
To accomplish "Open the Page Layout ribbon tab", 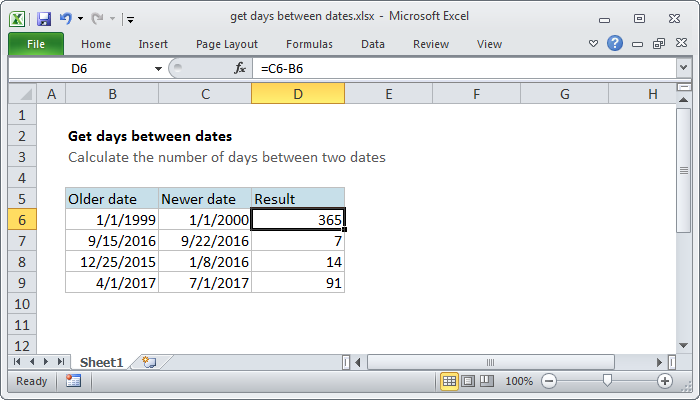I will point(227,44).
